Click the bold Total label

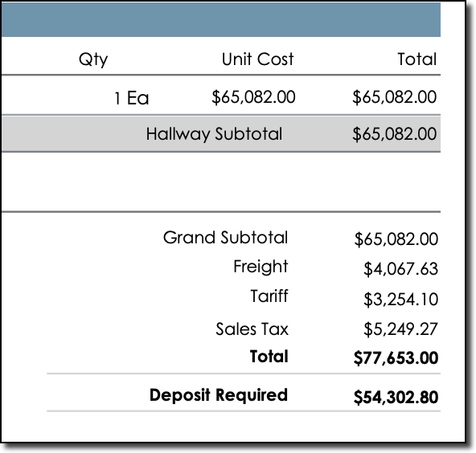coord(269,357)
